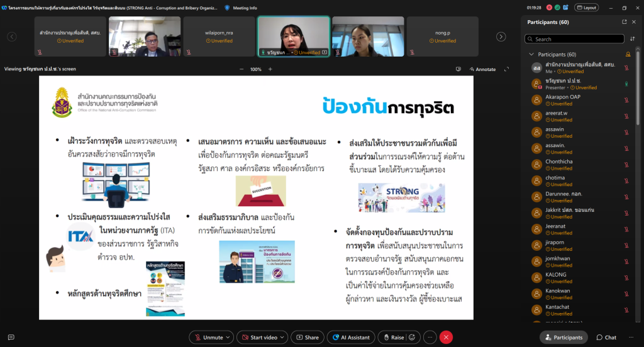Click the red recording indicator icon
The width and height of the screenshot is (644, 347).
pos(549,8)
